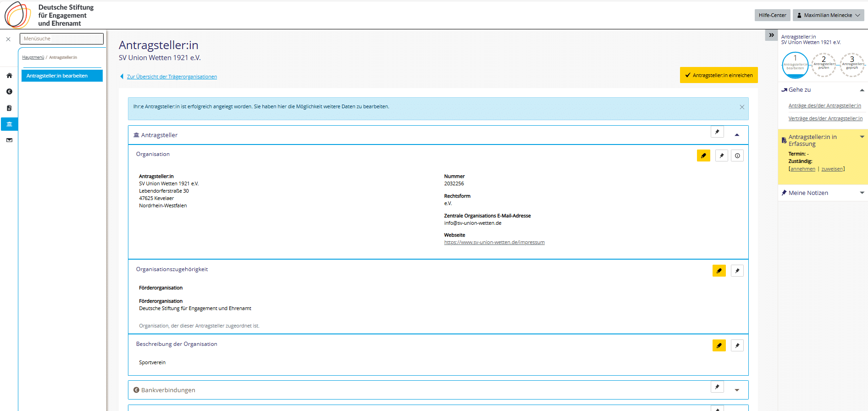Edit Beschreibung der Organisation with pencil icon
The height and width of the screenshot is (411, 868).
tap(719, 346)
